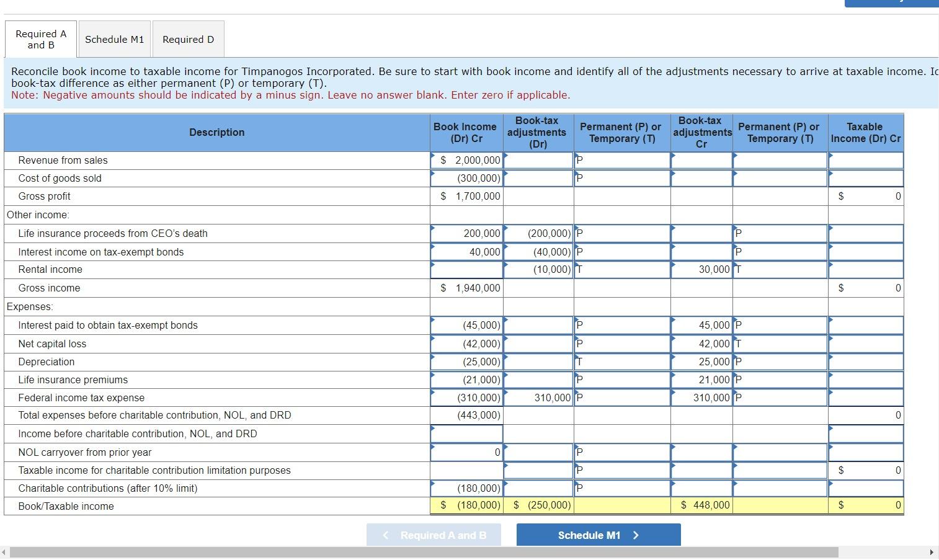Click Cr adjustment field for NOL carryover
The width and height of the screenshot is (939, 560).
tap(701, 452)
